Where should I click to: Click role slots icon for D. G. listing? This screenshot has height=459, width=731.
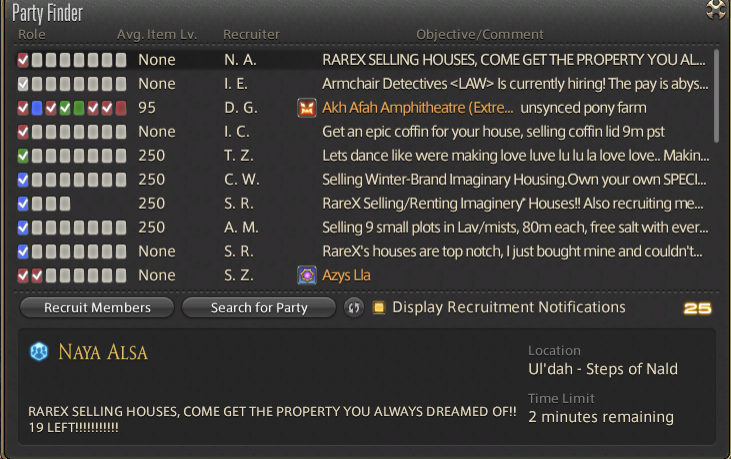pyautogui.click(x=72, y=108)
